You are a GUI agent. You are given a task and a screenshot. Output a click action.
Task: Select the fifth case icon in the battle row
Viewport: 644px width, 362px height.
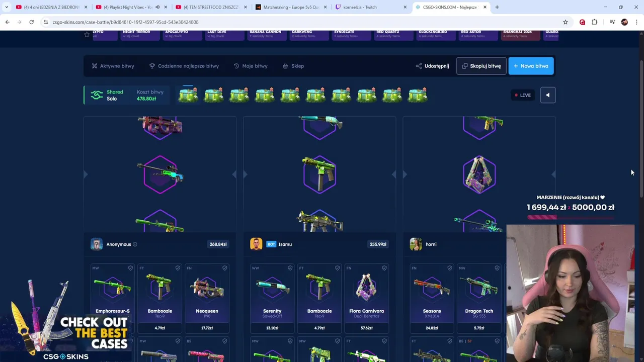point(290,95)
